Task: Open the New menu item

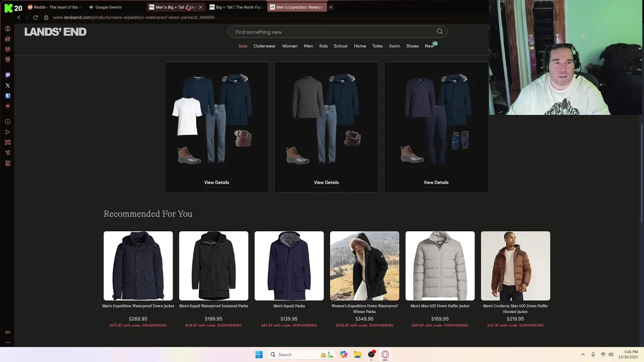Action: click(x=429, y=46)
